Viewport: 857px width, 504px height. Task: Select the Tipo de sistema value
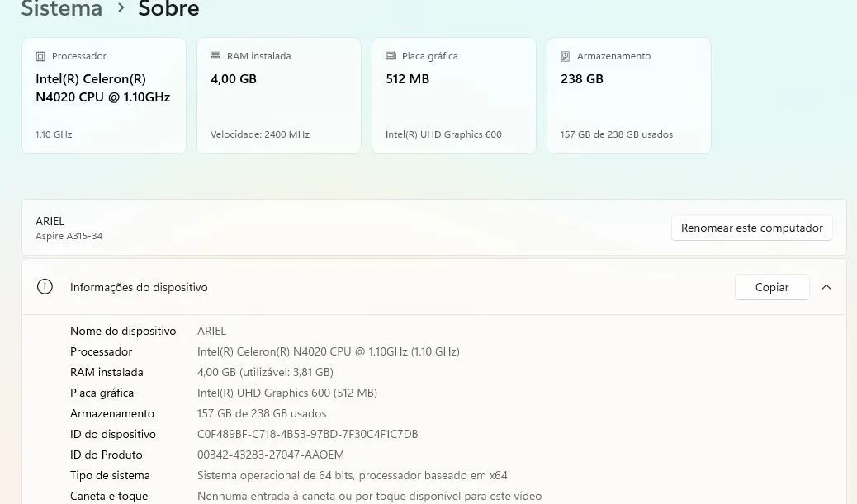(x=352, y=476)
